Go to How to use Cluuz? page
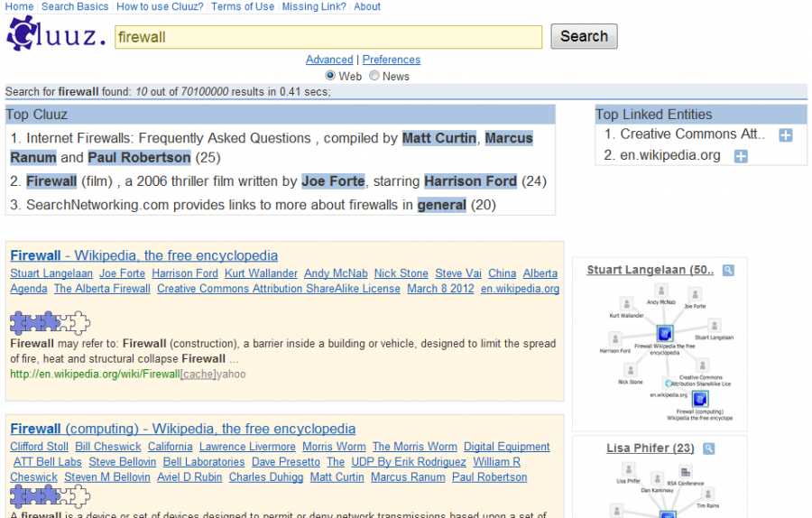The height and width of the screenshot is (518, 812). coord(160,6)
